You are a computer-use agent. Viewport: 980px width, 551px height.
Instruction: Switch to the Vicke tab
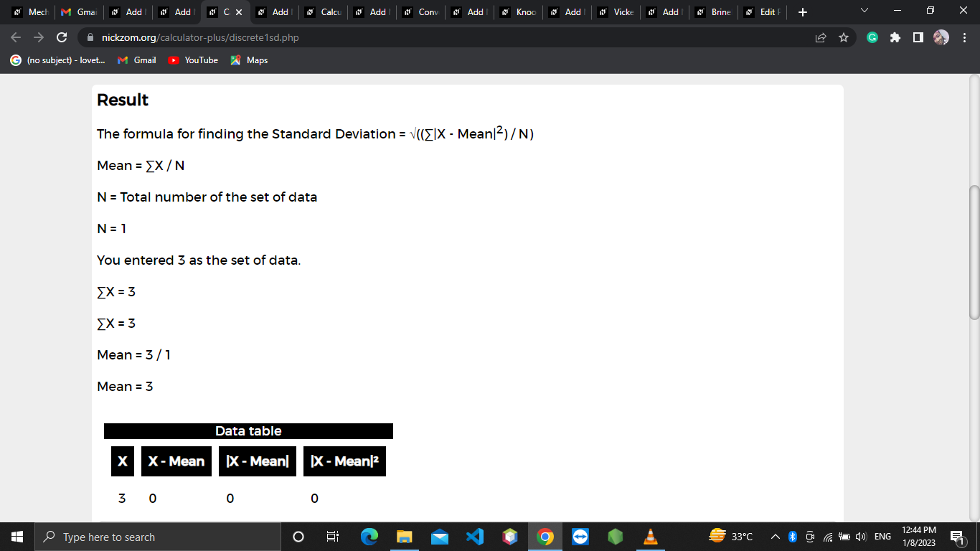coord(616,12)
